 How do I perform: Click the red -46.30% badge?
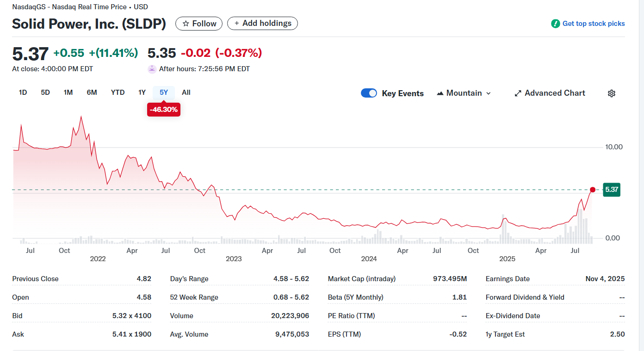(x=164, y=110)
